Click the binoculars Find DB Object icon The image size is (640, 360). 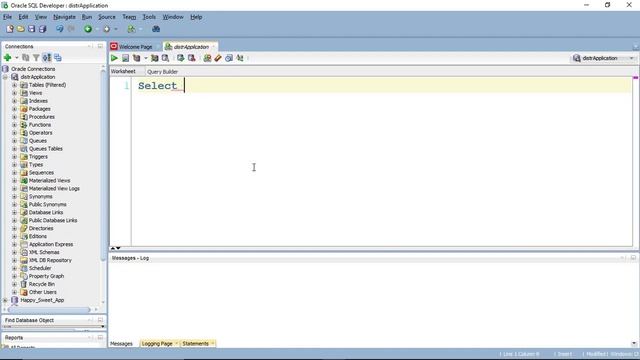(156, 29)
